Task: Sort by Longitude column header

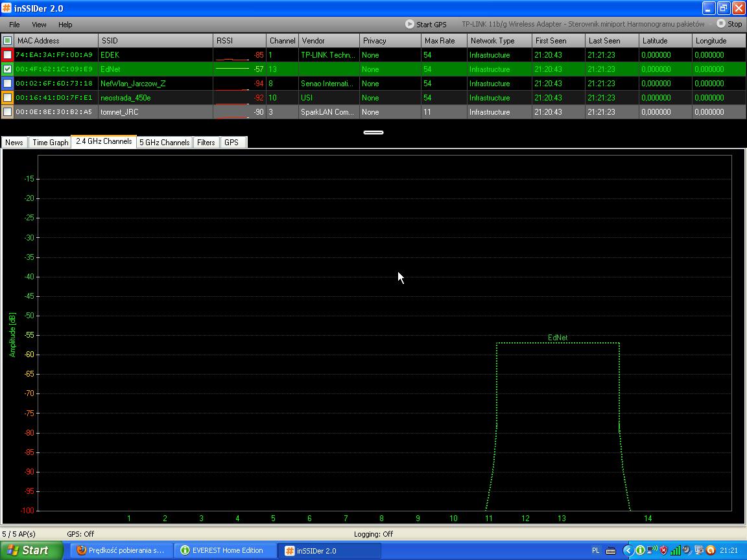Action: (x=719, y=40)
